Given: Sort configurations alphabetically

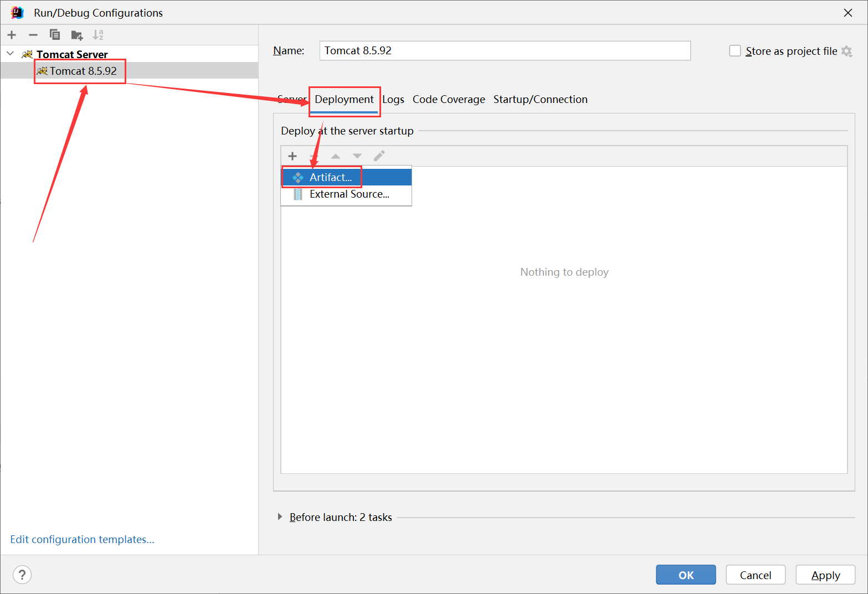Looking at the screenshot, I should tap(98, 35).
